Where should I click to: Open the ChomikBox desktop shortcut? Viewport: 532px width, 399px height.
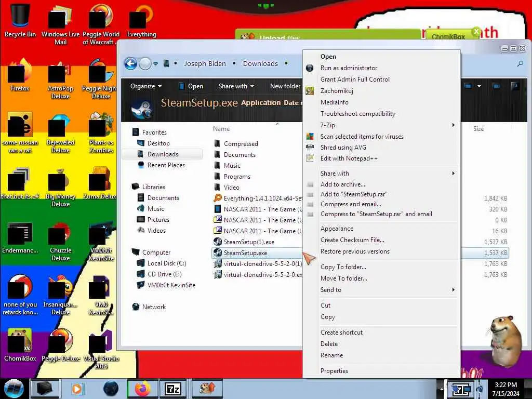(x=20, y=345)
